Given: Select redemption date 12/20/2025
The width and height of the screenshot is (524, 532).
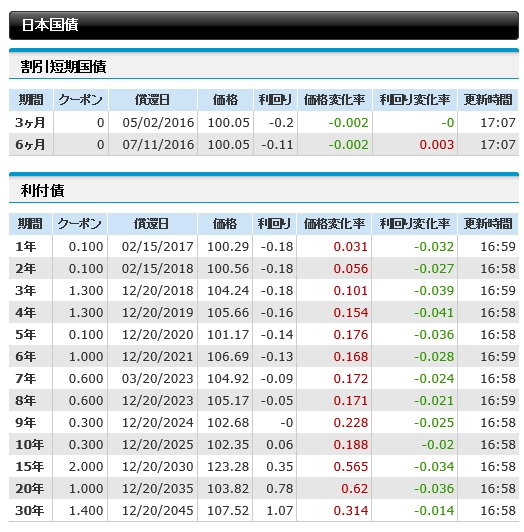Looking at the screenshot, I should click(x=157, y=444).
